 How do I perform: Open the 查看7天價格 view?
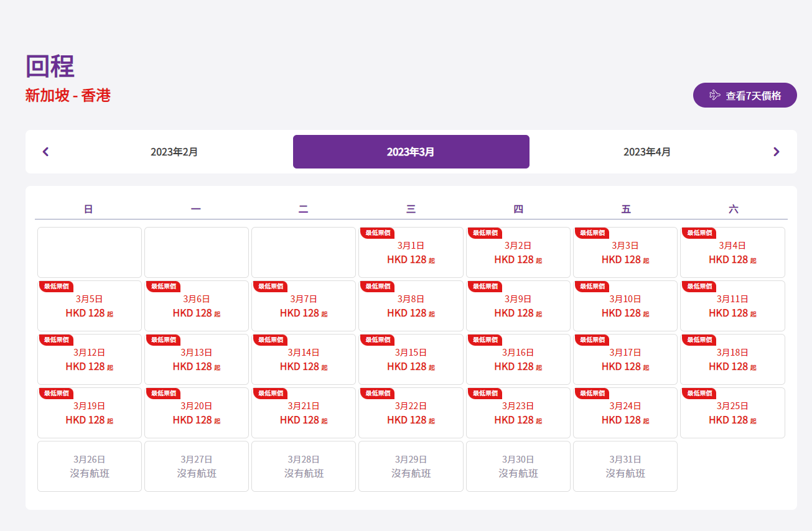(x=745, y=95)
